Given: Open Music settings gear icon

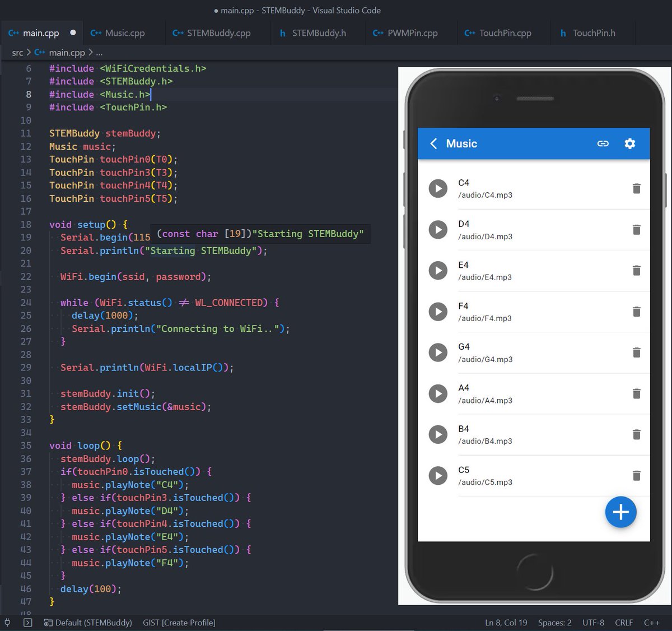Looking at the screenshot, I should pyautogui.click(x=630, y=144).
